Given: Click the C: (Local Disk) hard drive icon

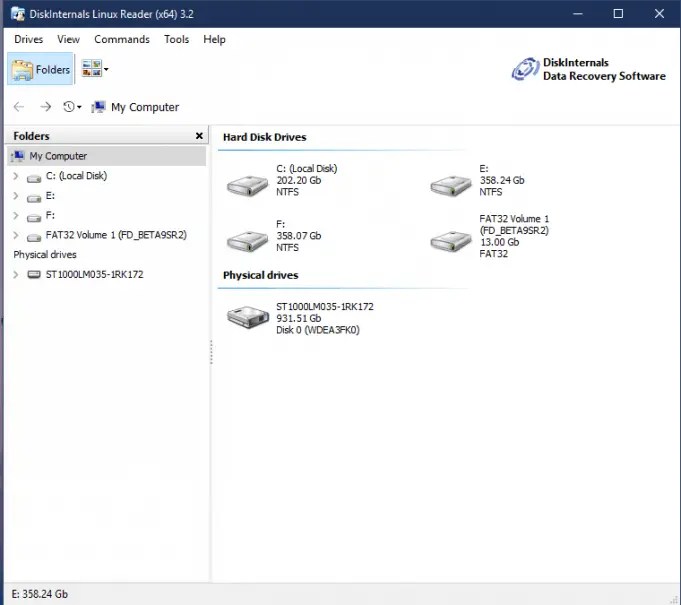Looking at the screenshot, I should (248, 185).
